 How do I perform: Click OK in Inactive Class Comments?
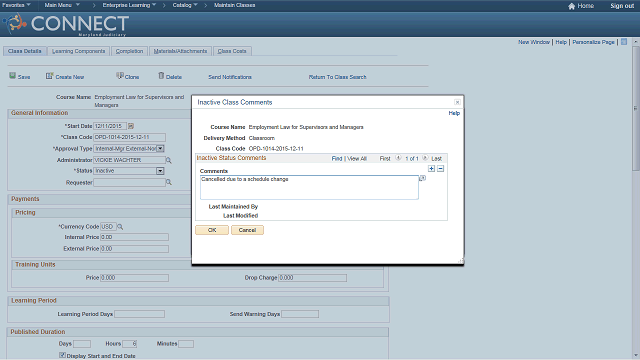(x=212, y=230)
